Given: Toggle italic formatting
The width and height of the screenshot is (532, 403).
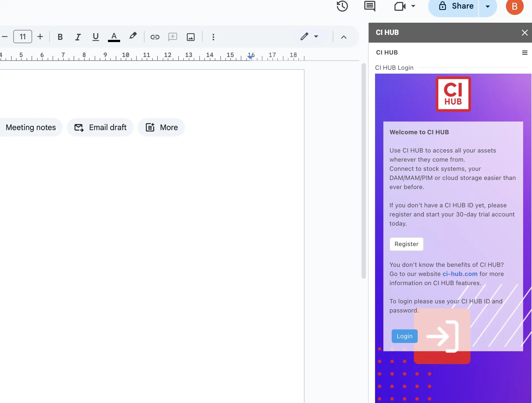Looking at the screenshot, I should click(78, 37).
